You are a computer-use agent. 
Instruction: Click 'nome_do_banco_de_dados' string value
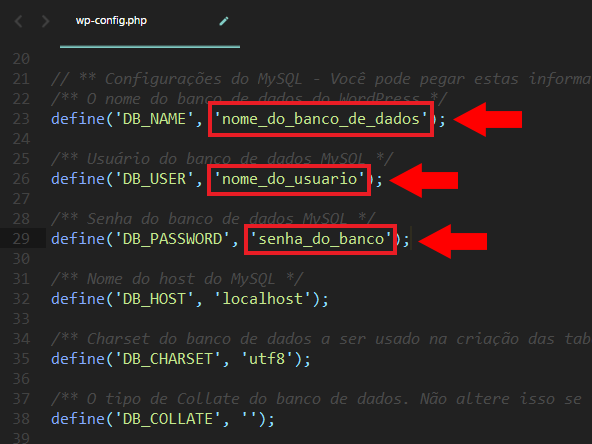[x=321, y=119]
